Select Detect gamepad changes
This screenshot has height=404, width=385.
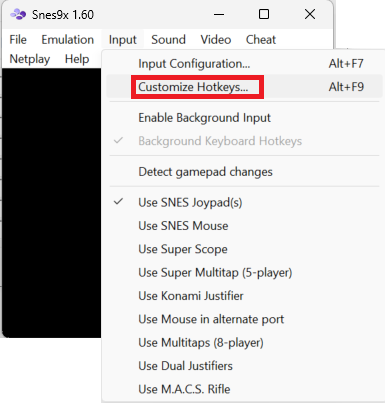[244, 172]
